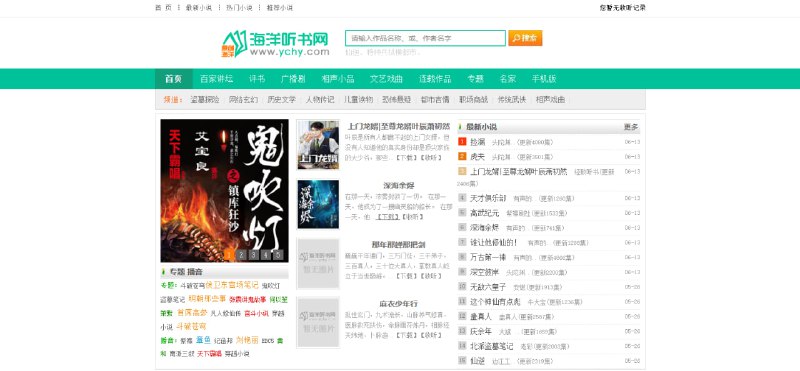Switch banner to slide 1
This screenshot has height=371, width=800.
point(230,255)
